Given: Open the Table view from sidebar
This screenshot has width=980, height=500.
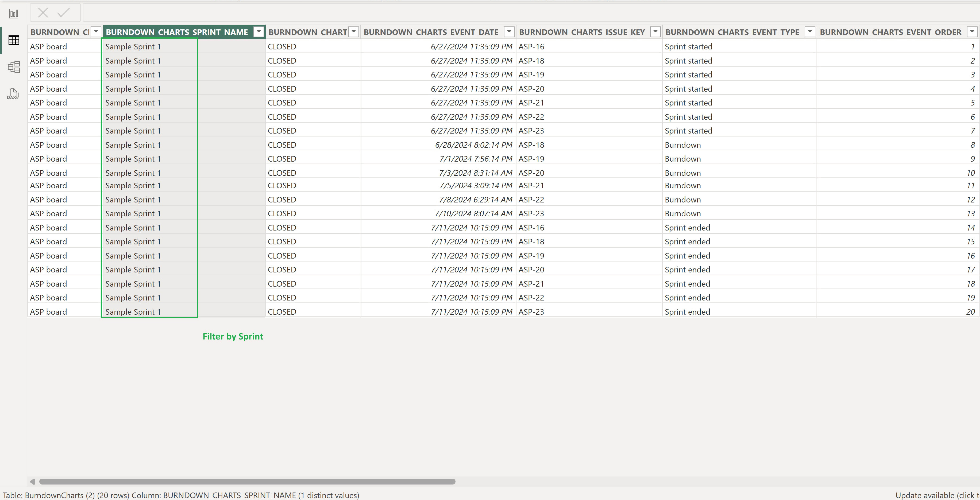Looking at the screenshot, I should pos(13,40).
